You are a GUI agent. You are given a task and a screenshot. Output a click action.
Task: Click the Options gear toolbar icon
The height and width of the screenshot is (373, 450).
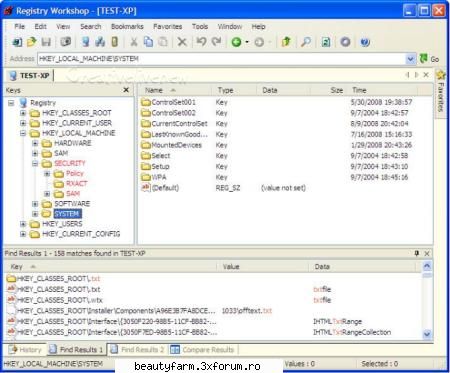345,42
